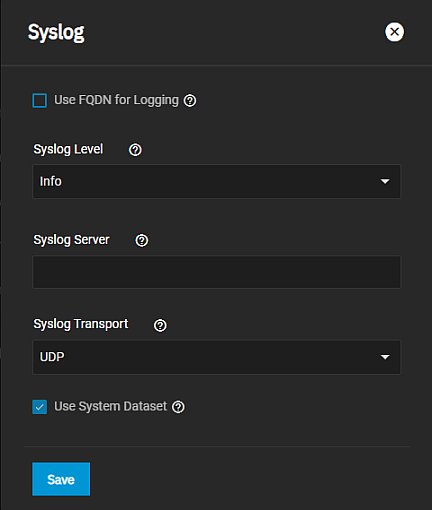This screenshot has height=510, width=432.
Task: Save the Syslog settings
Action: pos(61,479)
